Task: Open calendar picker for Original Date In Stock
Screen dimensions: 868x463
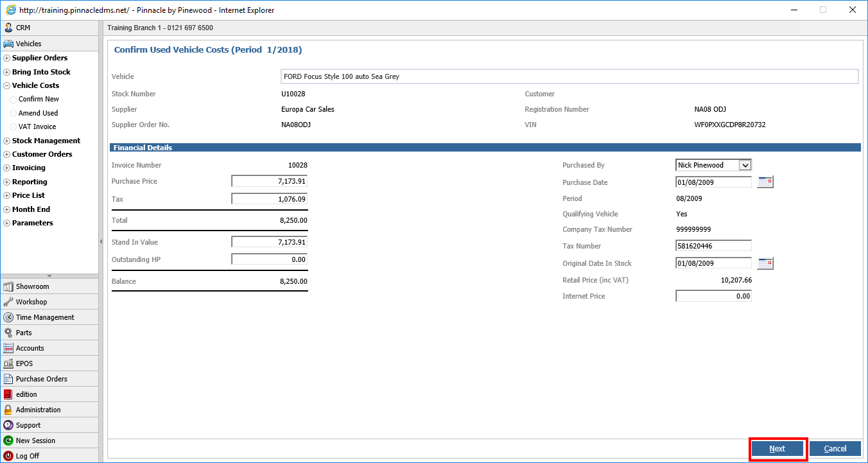Action: (765, 263)
